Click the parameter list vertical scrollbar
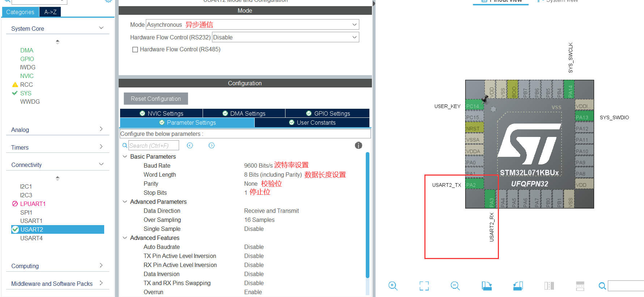Viewport: 644px width, 297px height. (x=368, y=215)
